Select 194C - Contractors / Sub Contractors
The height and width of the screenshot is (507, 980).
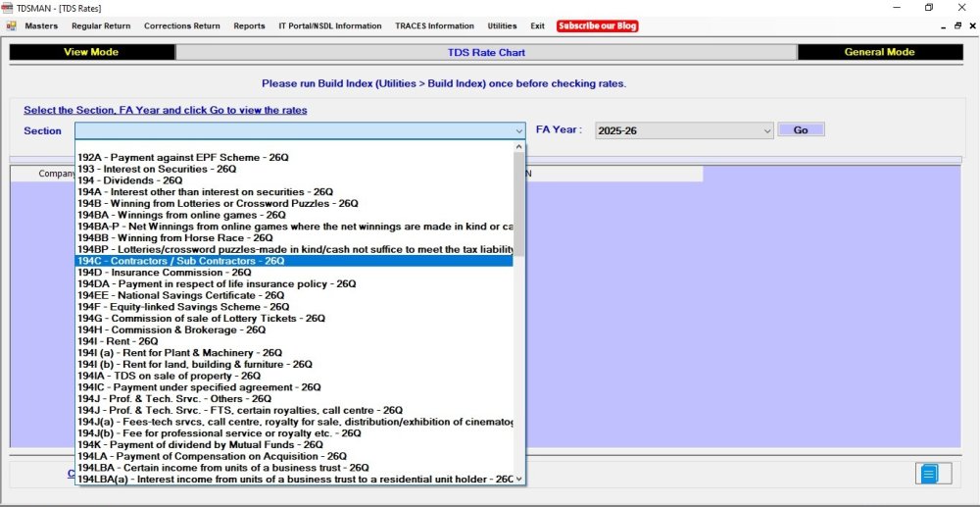tap(294, 261)
